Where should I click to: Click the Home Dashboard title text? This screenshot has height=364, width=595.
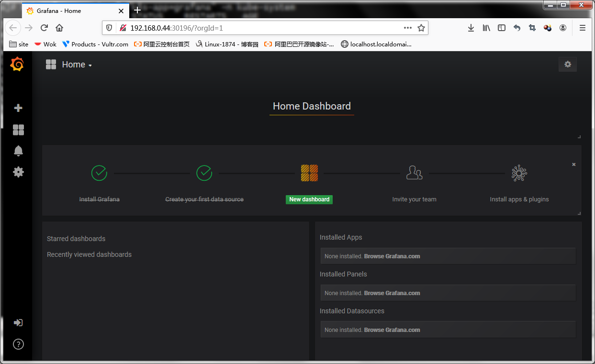click(312, 106)
